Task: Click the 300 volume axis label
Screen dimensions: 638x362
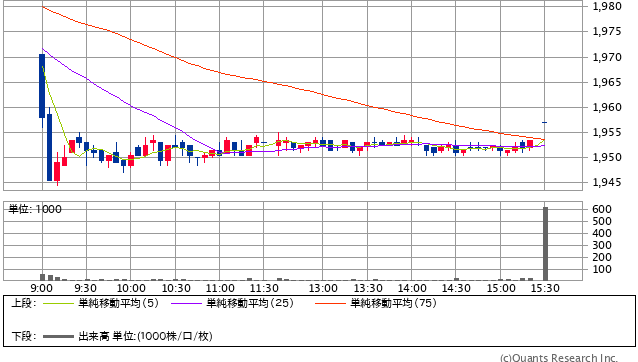Action: (602, 246)
